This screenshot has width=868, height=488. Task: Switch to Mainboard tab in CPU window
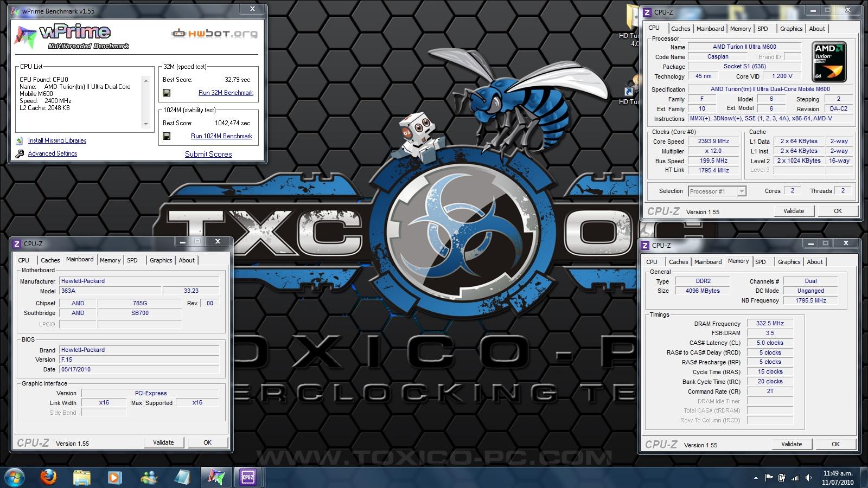coord(710,29)
